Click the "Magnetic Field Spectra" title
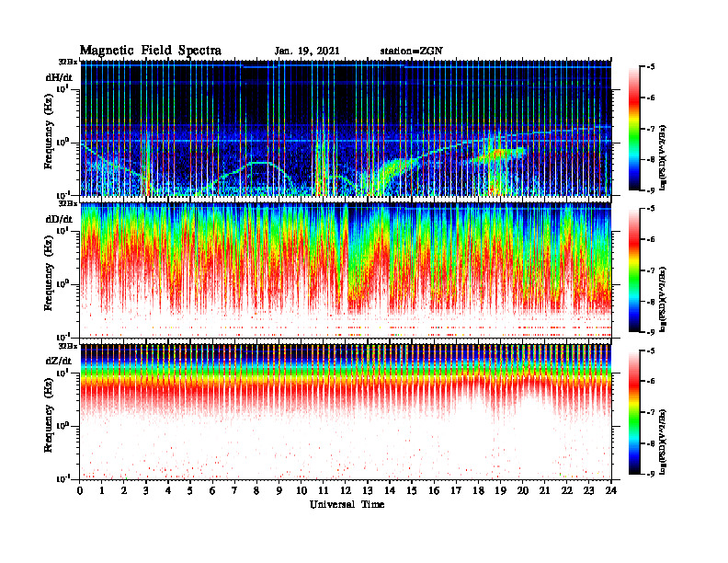 pos(151,51)
